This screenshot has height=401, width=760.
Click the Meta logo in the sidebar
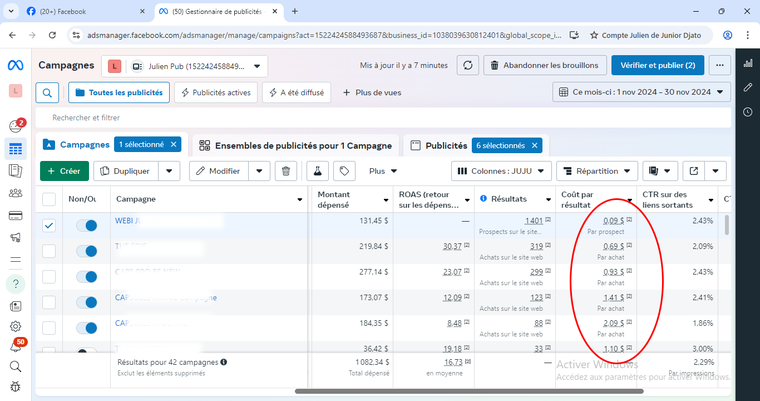(x=16, y=65)
